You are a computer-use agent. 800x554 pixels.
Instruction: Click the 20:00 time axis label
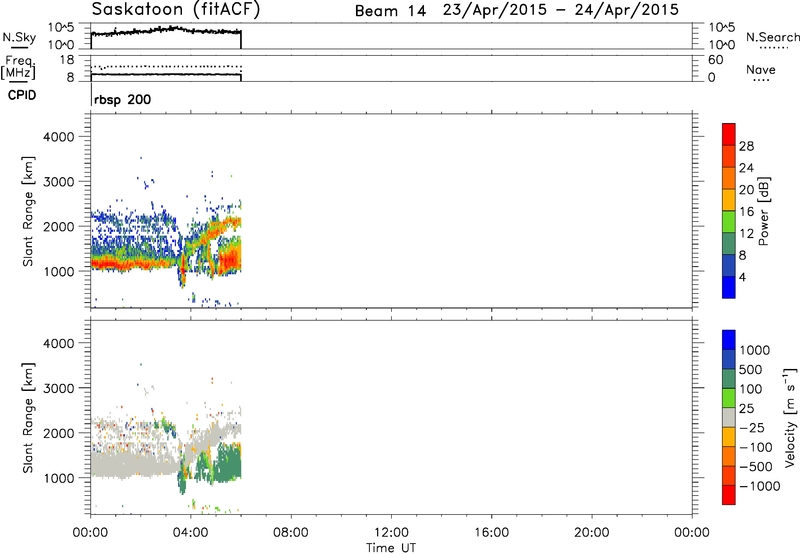[591, 533]
